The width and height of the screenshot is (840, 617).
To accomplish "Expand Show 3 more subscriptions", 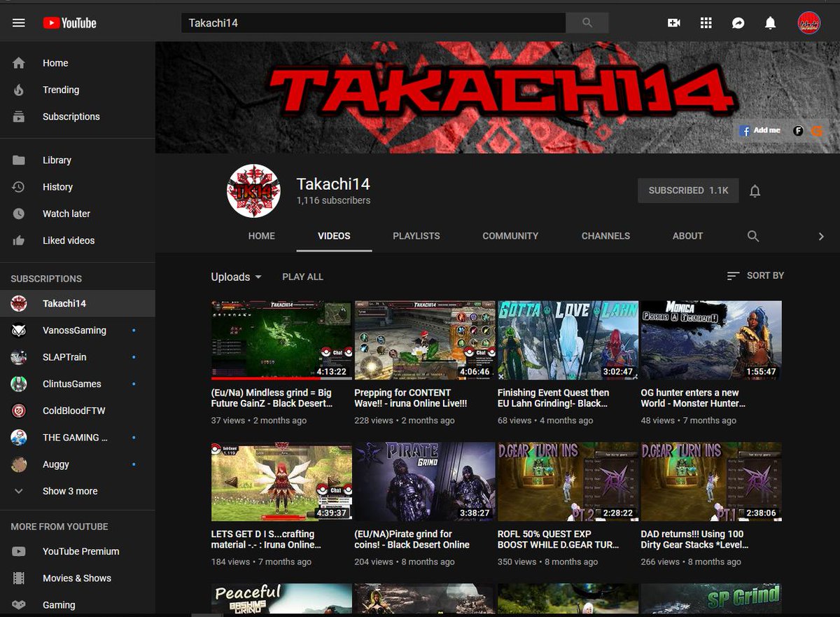I will [78, 491].
